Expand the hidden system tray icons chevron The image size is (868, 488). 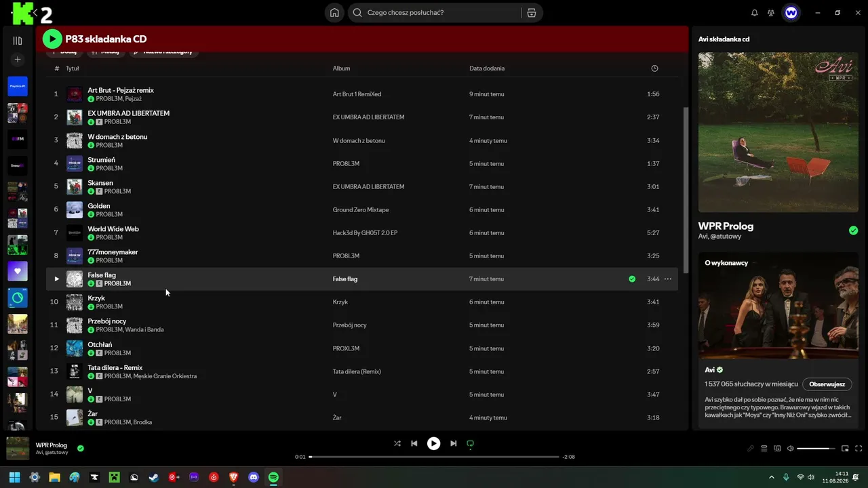(771, 477)
